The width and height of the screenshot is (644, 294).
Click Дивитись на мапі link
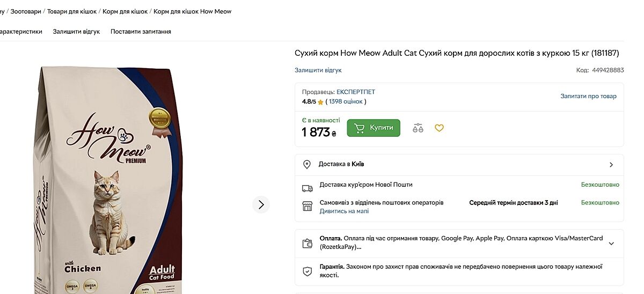coord(344,211)
